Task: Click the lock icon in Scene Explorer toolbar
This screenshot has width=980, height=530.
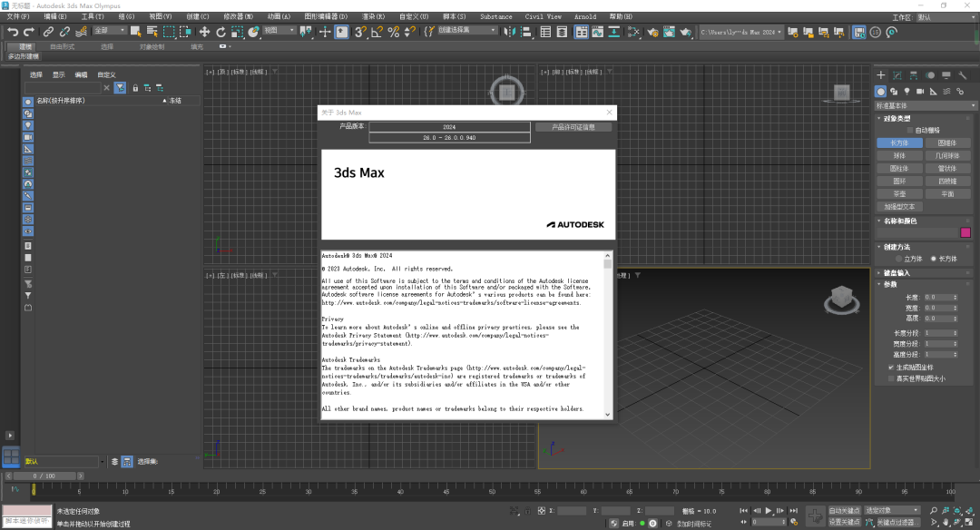Action: pos(135,88)
